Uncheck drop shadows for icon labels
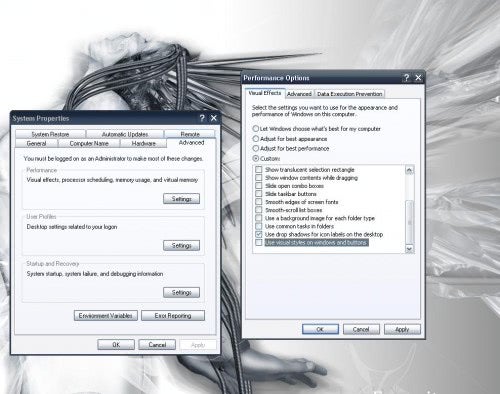500x394 pixels. click(x=259, y=234)
